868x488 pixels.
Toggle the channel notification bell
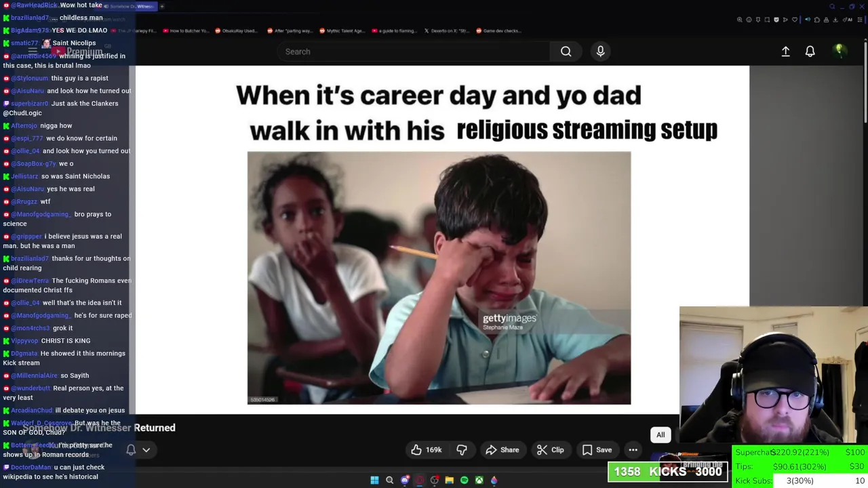tap(131, 450)
